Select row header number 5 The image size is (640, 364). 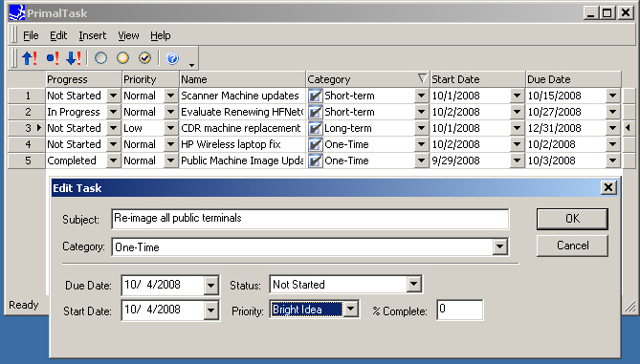coord(27,161)
